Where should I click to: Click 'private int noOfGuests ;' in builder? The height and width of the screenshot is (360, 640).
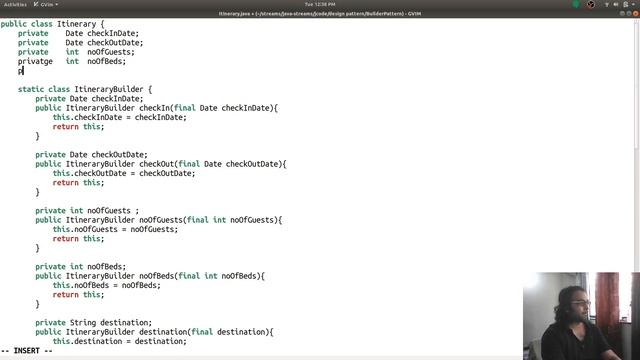pos(87,211)
